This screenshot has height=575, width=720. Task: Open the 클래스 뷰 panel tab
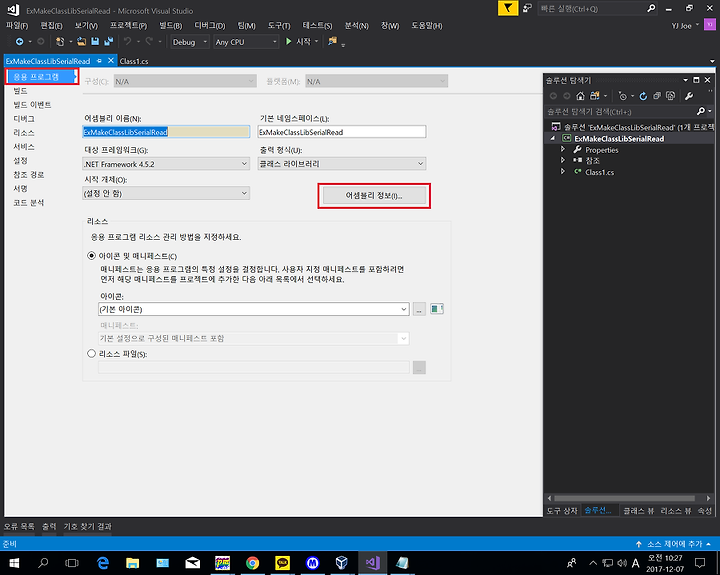638,511
